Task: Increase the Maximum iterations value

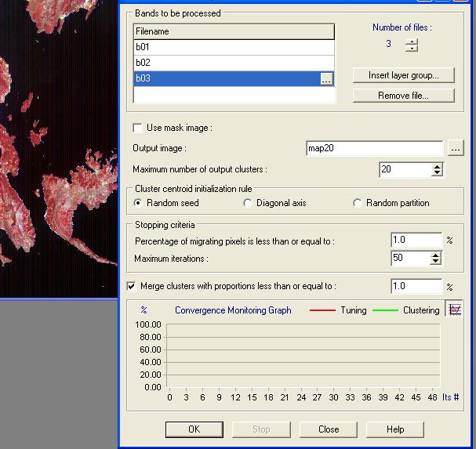Action: [x=436, y=255]
